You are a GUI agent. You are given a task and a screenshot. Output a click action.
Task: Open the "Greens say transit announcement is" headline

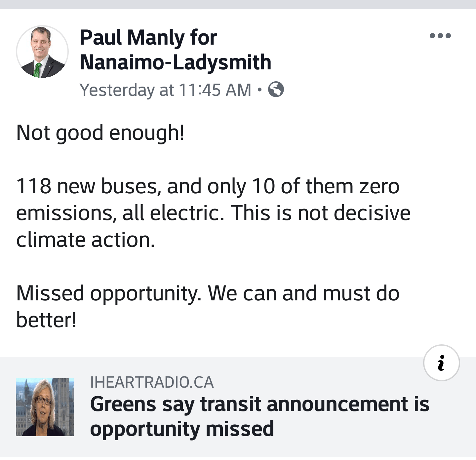(x=259, y=404)
